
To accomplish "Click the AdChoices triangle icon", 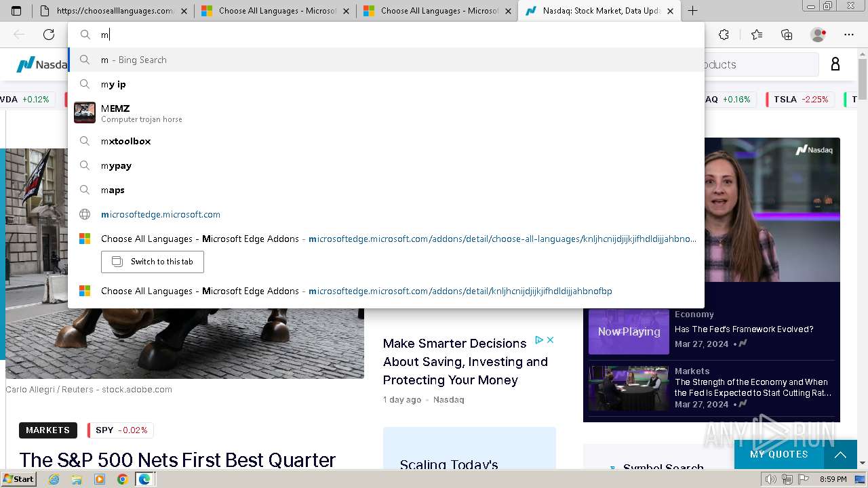I will (x=539, y=340).
